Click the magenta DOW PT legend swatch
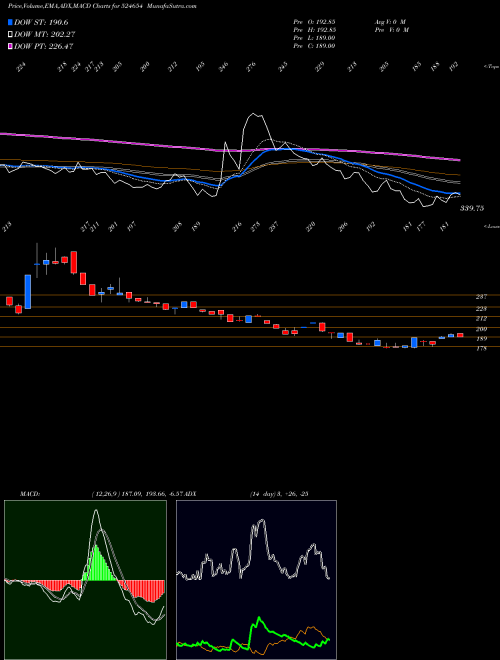 coord(10,46)
